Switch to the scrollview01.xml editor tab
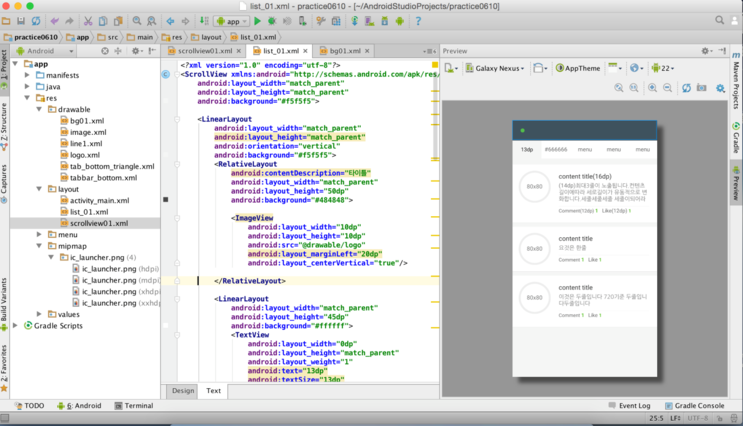743x426 pixels. [205, 51]
